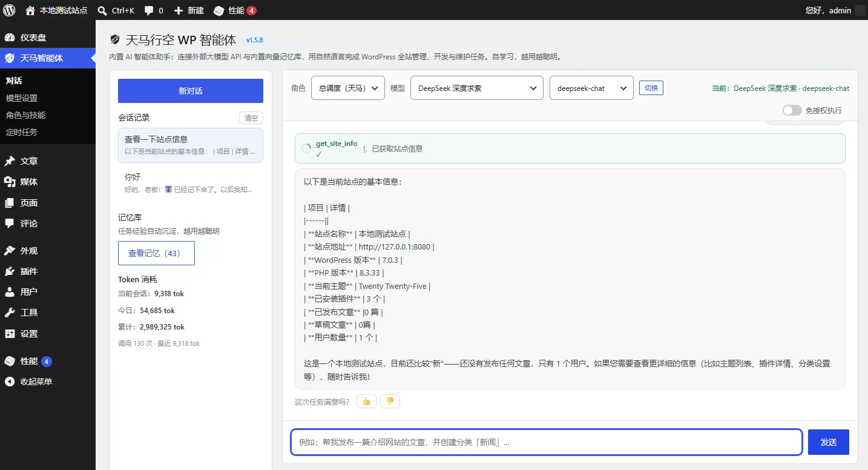
Task: Click the 切换 model switch button
Action: click(651, 88)
